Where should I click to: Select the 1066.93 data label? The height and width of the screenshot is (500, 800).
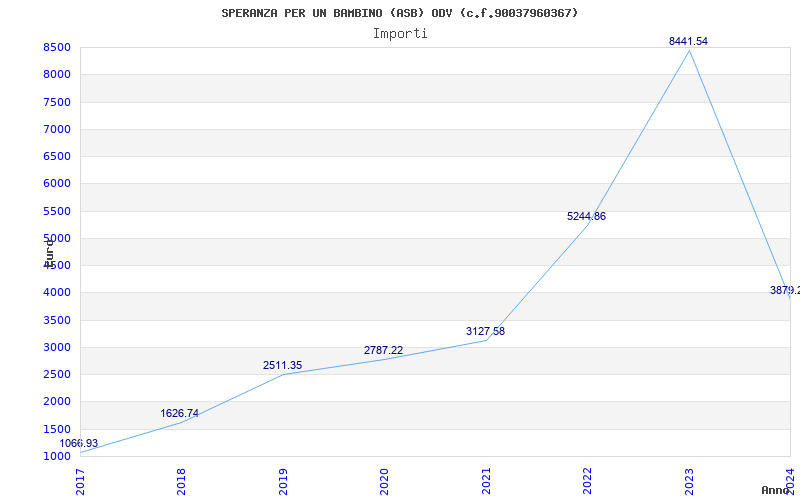pos(79,444)
